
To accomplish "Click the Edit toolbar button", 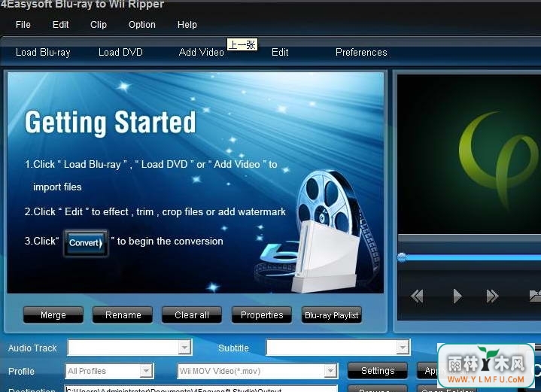I will (280, 53).
